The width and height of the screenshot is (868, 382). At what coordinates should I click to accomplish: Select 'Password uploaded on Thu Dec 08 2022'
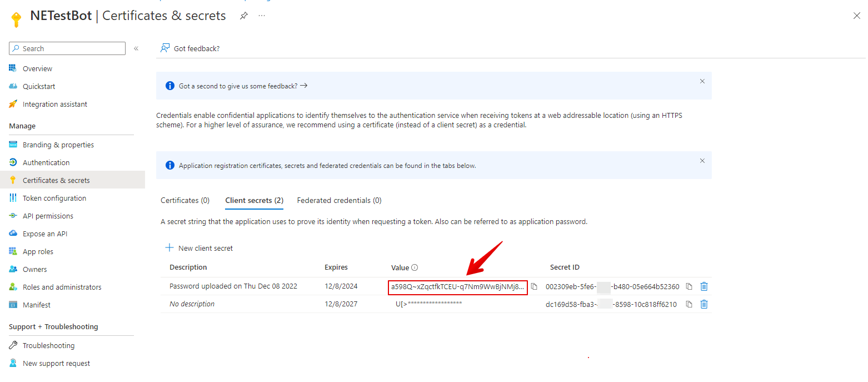(233, 286)
